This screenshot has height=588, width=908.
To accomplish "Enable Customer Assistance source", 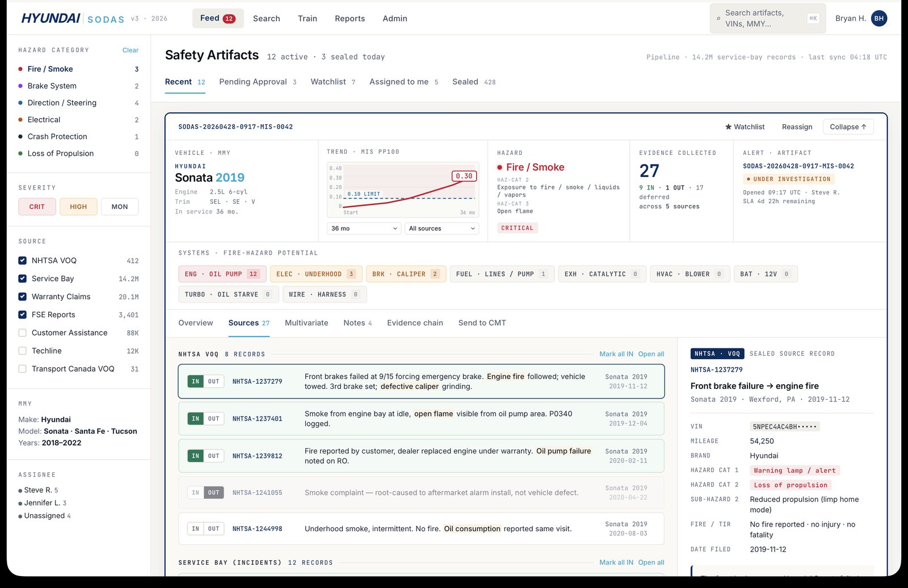I will 23,333.
